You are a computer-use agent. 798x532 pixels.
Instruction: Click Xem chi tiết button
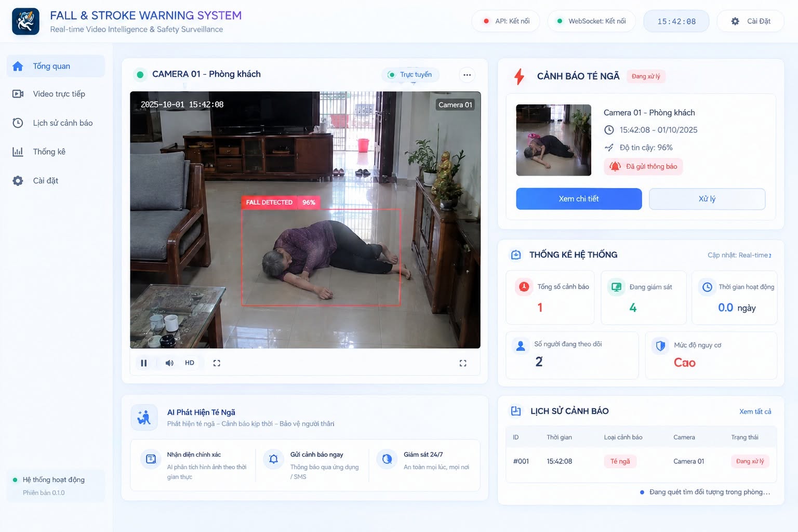[579, 199]
